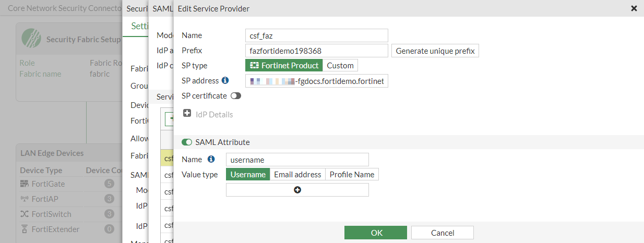Enable the SP certificate toggle
Viewport: 644px width, 243px height.
pyautogui.click(x=236, y=96)
